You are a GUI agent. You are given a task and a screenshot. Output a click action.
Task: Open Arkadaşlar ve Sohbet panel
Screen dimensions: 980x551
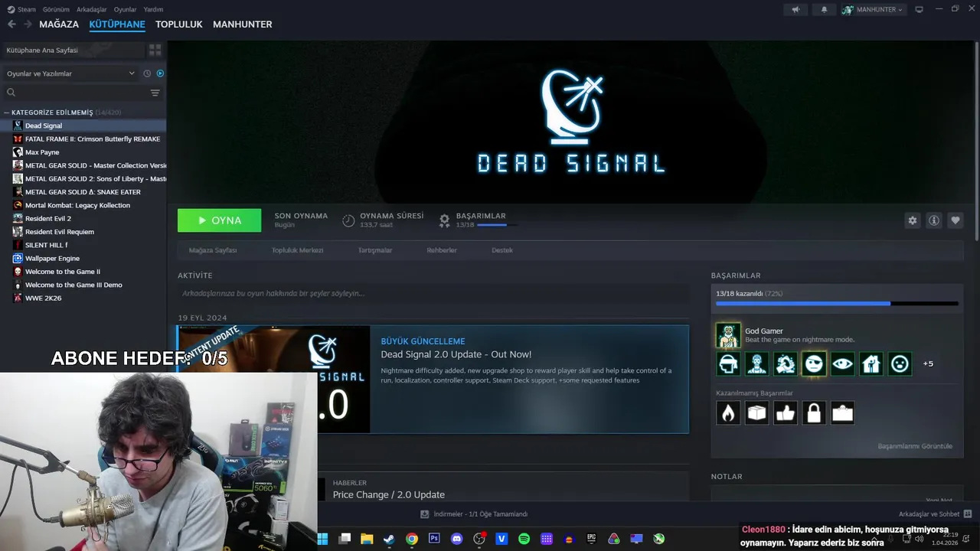point(935,514)
